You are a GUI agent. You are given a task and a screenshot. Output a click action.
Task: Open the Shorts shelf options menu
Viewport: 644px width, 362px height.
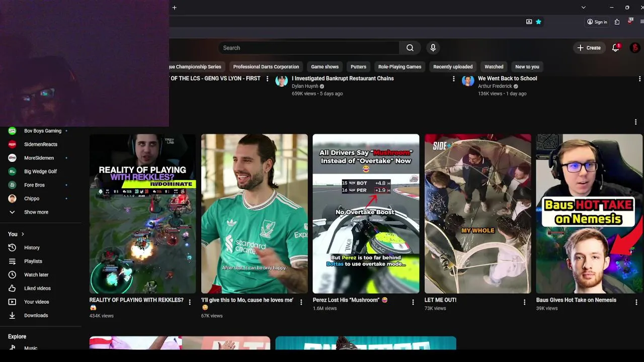[635, 122]
